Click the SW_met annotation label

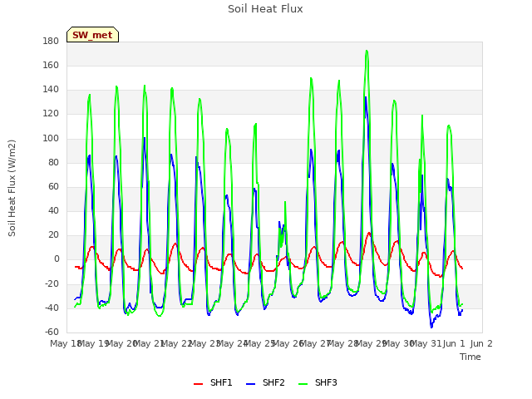92,35
